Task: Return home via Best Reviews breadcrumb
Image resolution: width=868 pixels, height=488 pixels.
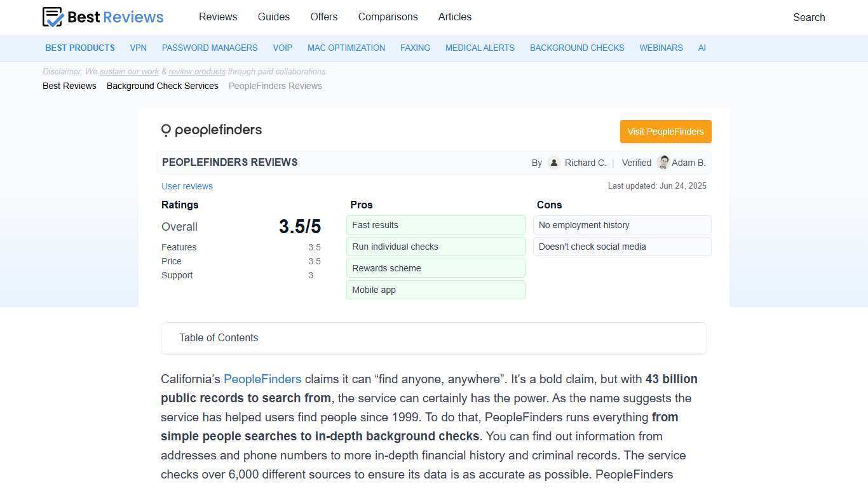Action: coord(69,86)
